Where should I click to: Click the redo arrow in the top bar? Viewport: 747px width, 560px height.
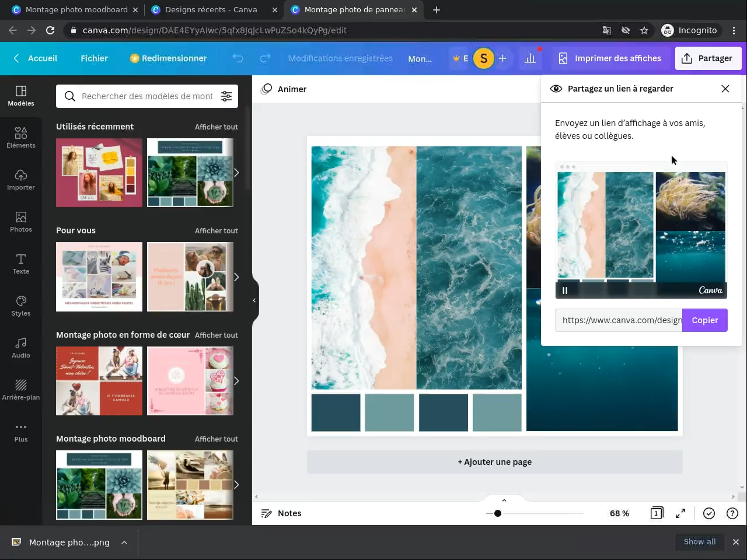pyautogui.click(x=265, y=58)
